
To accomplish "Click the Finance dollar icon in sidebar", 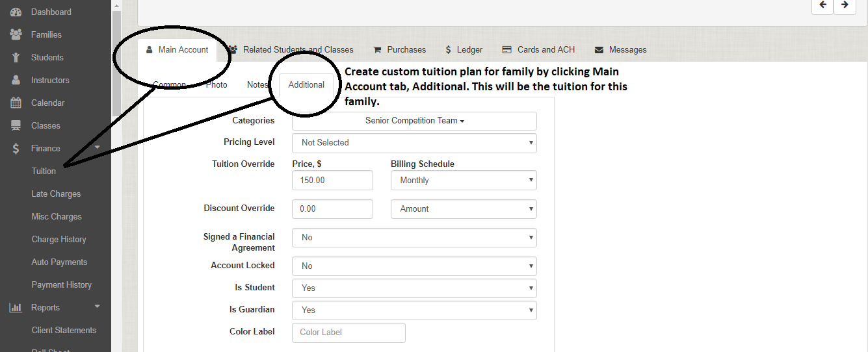I will click(16, 148).
